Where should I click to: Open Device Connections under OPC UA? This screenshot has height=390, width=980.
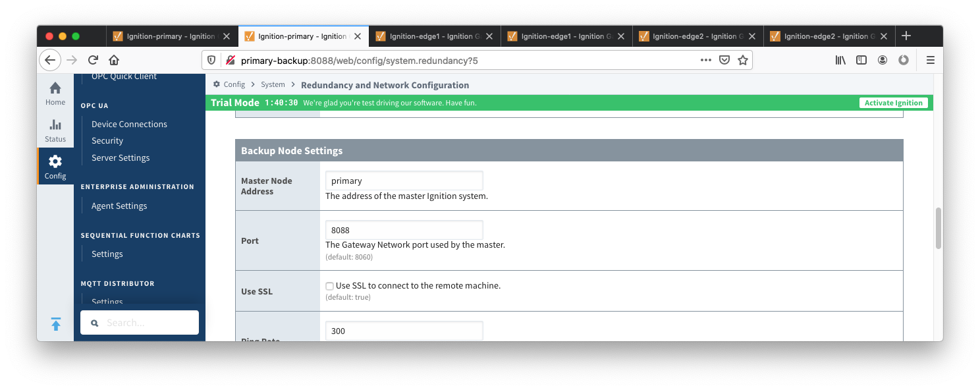[129, 124]
